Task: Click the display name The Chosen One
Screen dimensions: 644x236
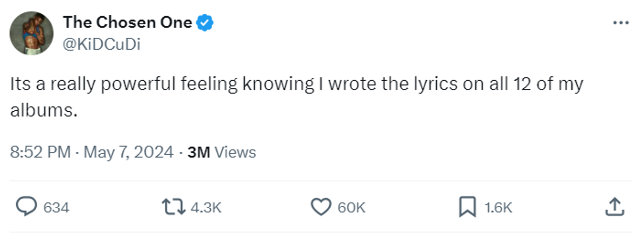Action: pyautogui.click(x=127, y=23)
